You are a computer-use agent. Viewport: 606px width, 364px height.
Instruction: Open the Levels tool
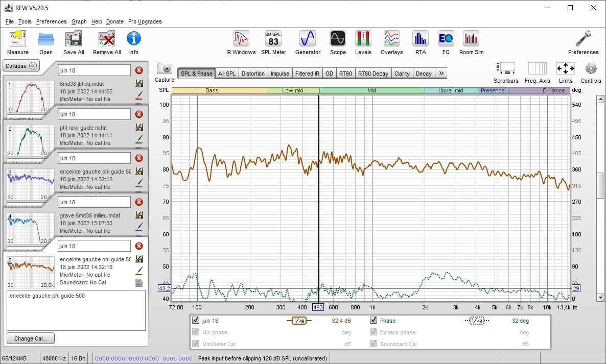pos(363,39)
